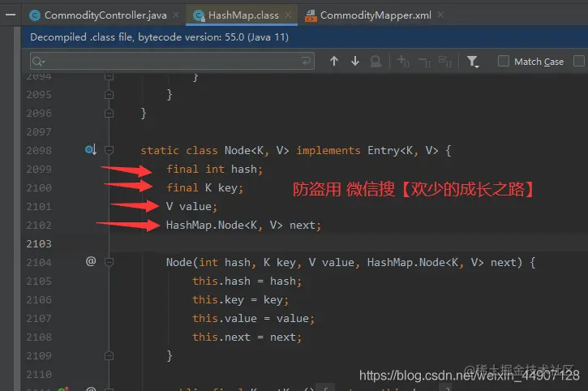
Task: Toggle the checkbox right of Match Case
Action: pos(579,61)
